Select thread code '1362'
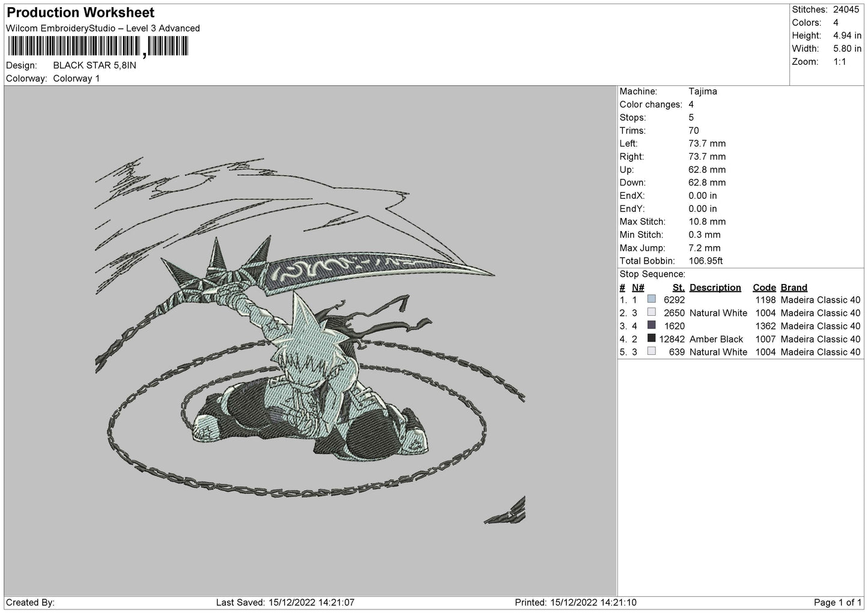This screenshot has height=613, width=868. 765,327
